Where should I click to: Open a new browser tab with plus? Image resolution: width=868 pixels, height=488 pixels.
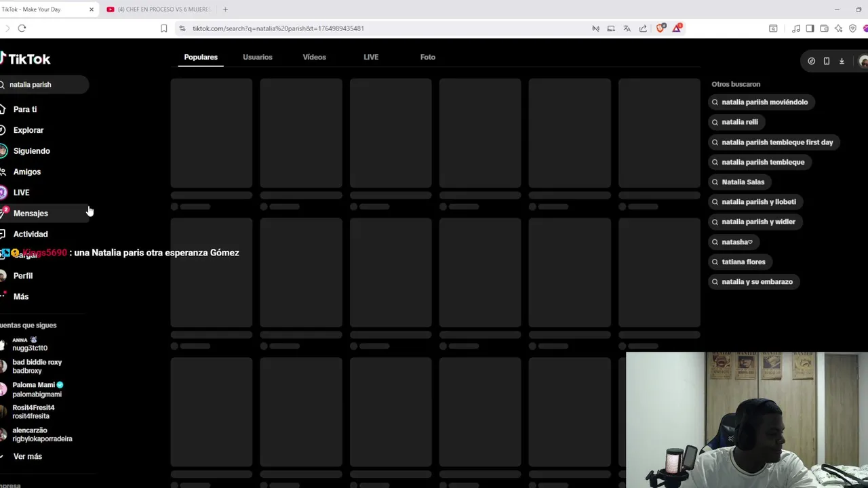click(x=225, y=9)
